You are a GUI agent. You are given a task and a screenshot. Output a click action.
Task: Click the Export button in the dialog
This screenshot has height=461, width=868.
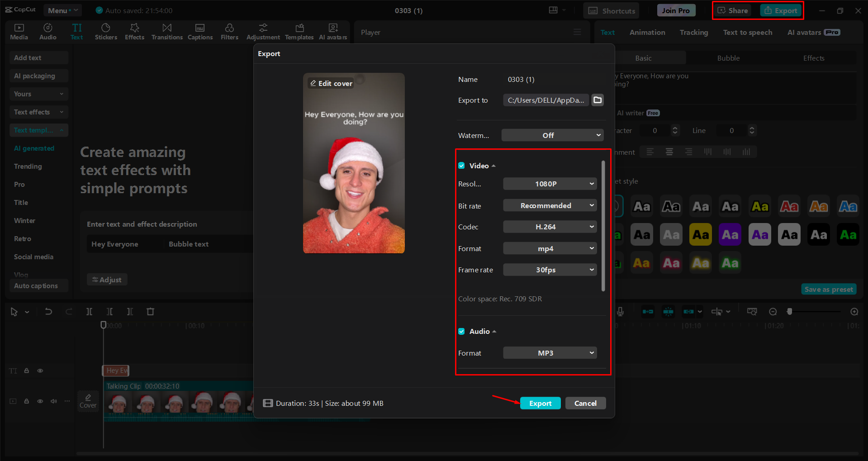pyautogui.click(x=540, y=403)
